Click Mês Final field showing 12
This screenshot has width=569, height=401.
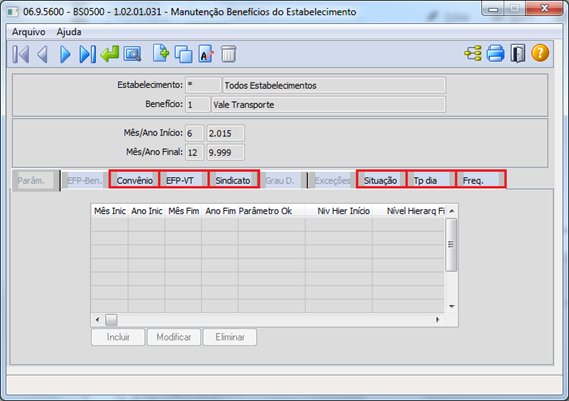195,152
